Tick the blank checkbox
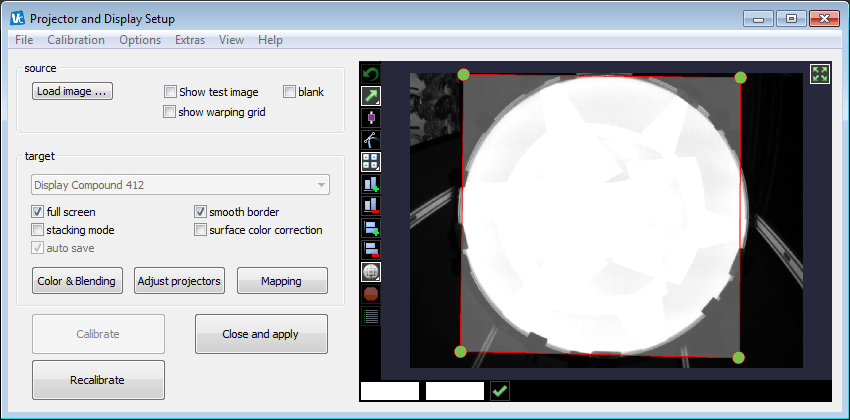 [289, 92]
